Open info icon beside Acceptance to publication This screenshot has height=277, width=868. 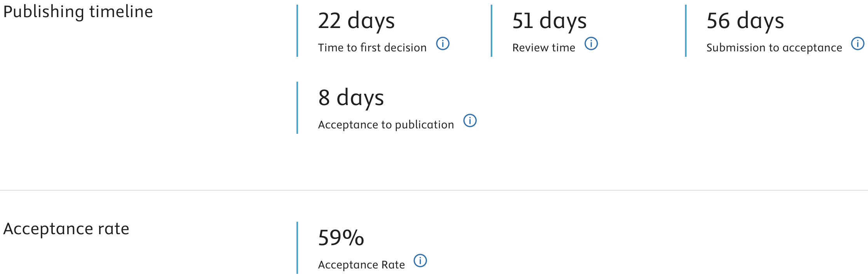(470, 121)
